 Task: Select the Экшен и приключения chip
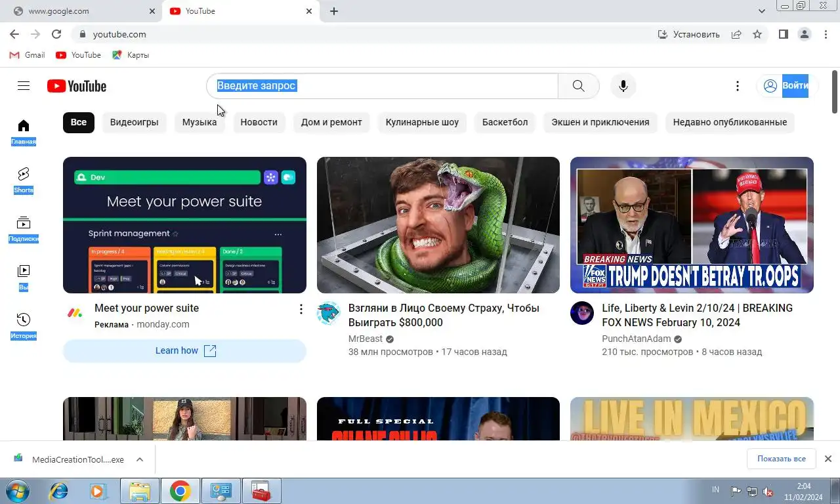(x=600, y=122)
